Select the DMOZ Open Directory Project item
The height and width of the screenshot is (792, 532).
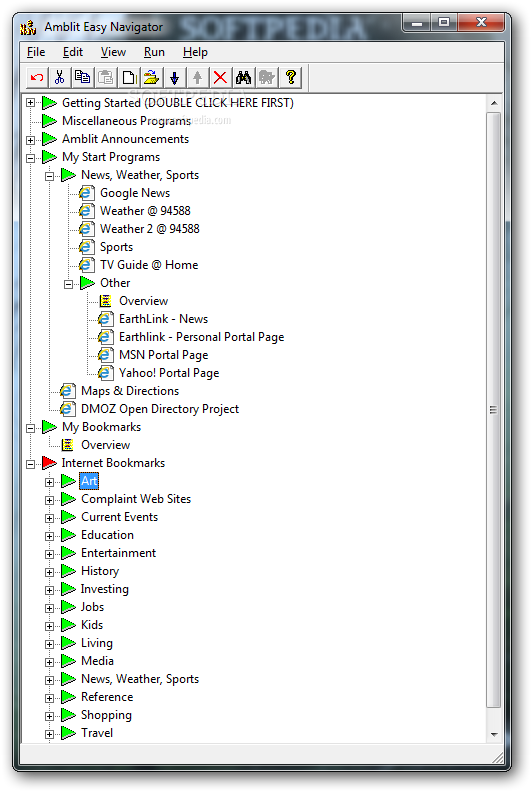pos(160,409)
